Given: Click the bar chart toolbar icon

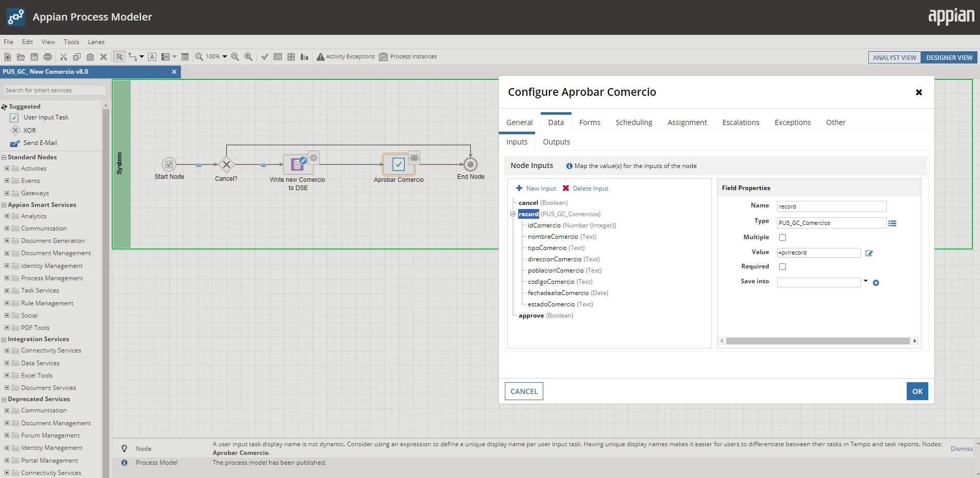Looking at the screenshot, I should 304,57.
